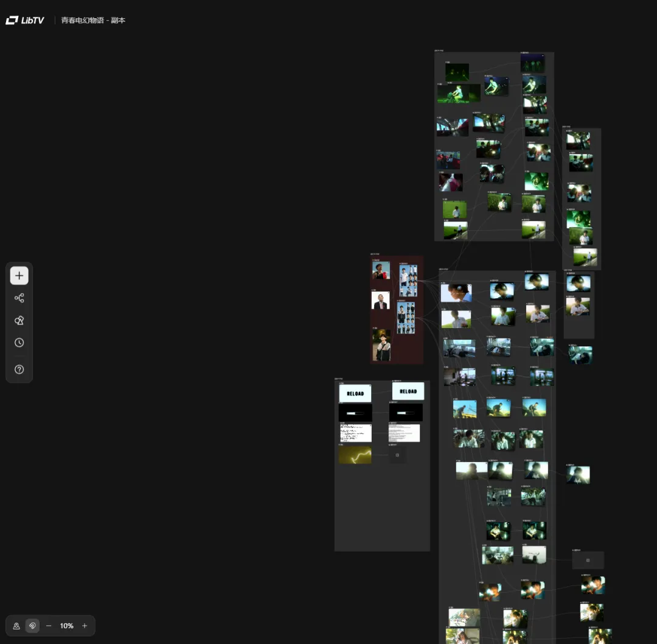Select the right black loading bar node
The width and height of the screenshot is (657, 644).
pos(406,413)
